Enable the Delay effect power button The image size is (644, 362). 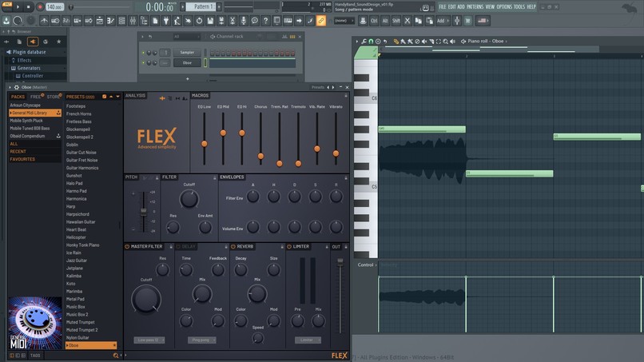tap(178, 247)
